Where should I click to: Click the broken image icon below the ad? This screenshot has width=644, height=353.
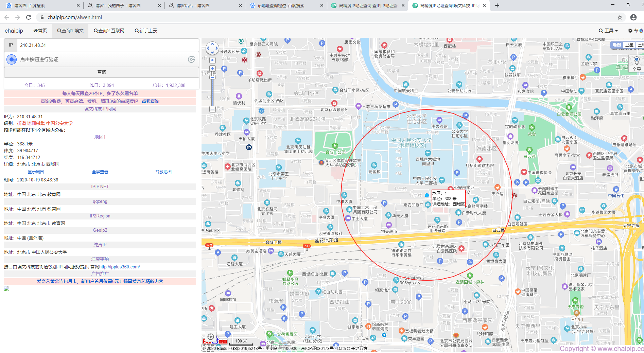[x=6, y=288]
